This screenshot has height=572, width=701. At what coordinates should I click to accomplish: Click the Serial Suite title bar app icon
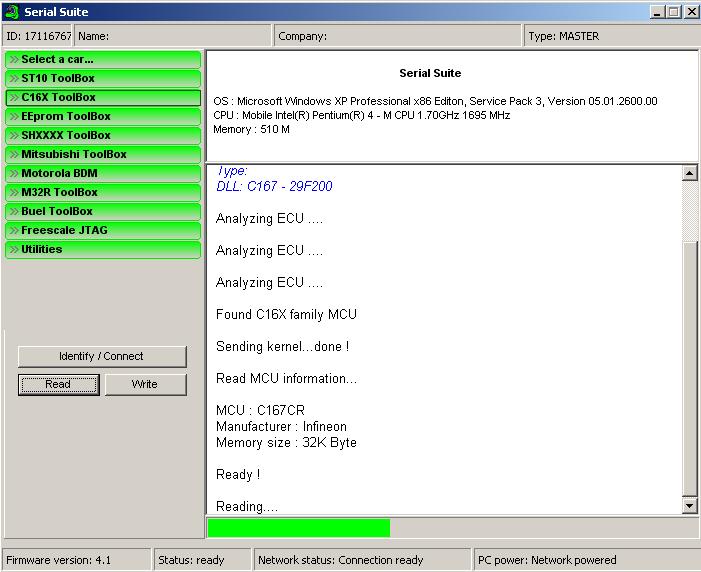tap(12, 12)
